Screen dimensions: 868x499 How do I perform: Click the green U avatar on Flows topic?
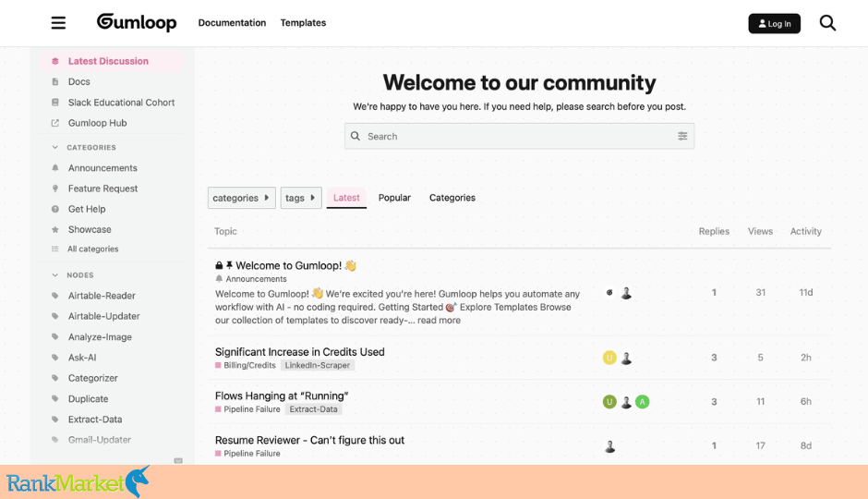[609, 402]
